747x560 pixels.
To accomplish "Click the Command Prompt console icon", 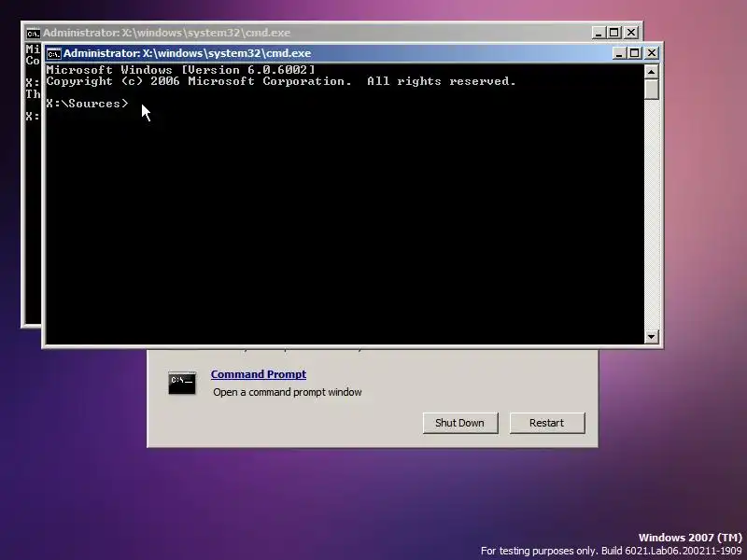I will [x=181, y=384].
